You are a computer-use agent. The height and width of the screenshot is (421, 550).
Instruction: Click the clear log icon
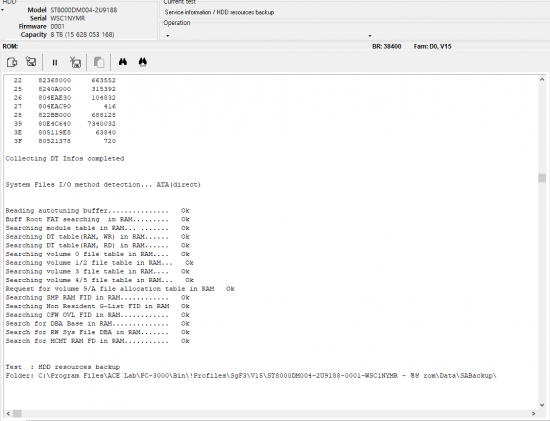pos(75,62)
